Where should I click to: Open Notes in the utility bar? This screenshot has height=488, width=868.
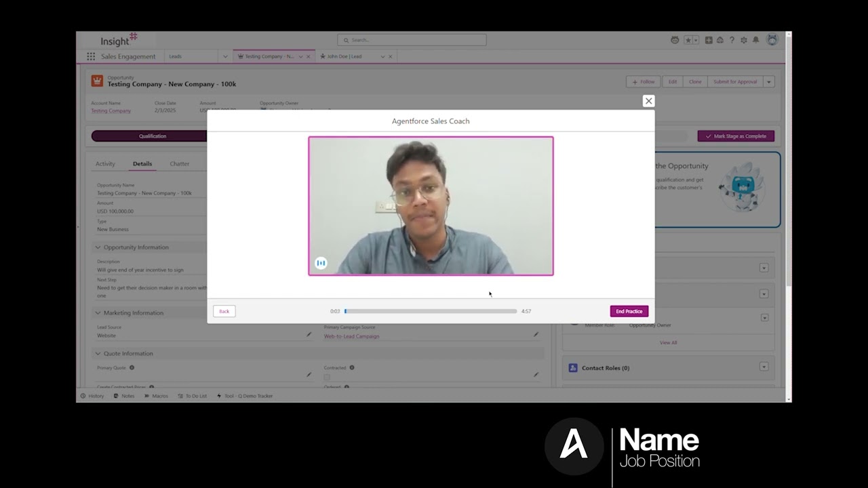pos(124,396)
